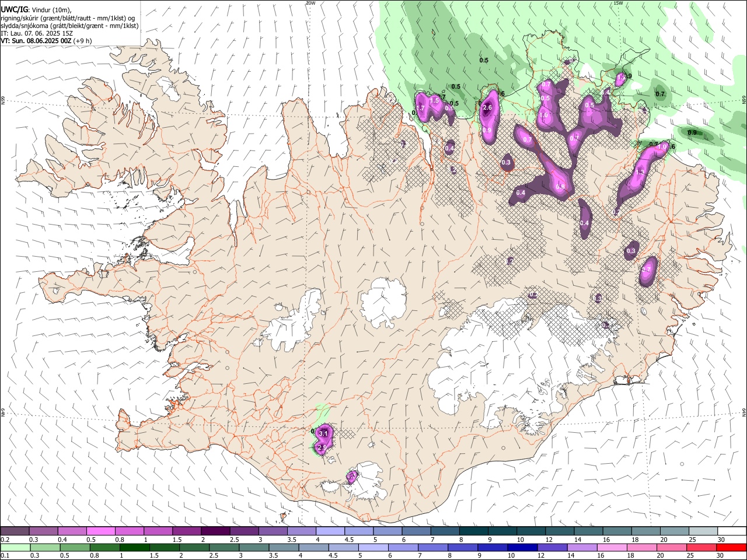Click the grey-teal snow swatch labeled 16
Image resolution: width=747 pixels, height=560 pixels.
tap(617, 531)
